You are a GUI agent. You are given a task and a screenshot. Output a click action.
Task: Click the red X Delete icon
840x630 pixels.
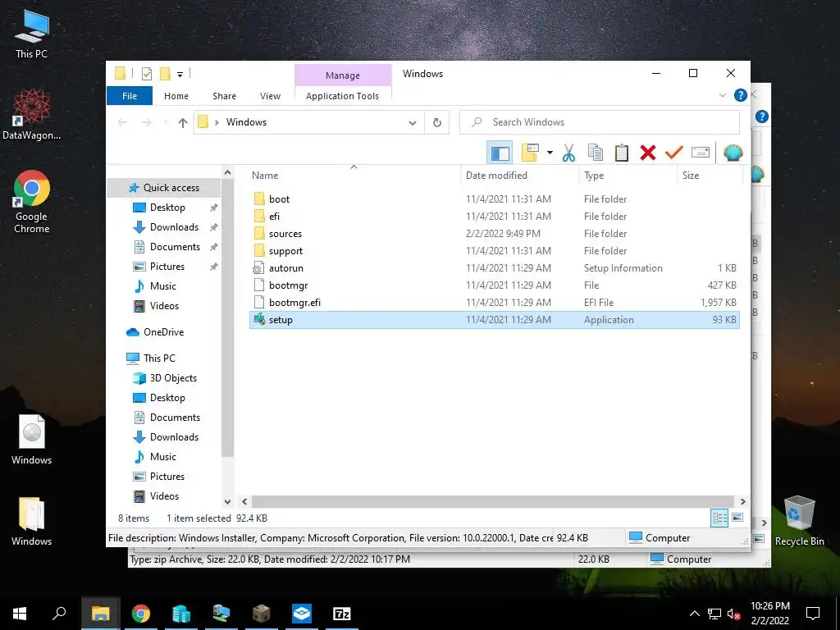648,153
